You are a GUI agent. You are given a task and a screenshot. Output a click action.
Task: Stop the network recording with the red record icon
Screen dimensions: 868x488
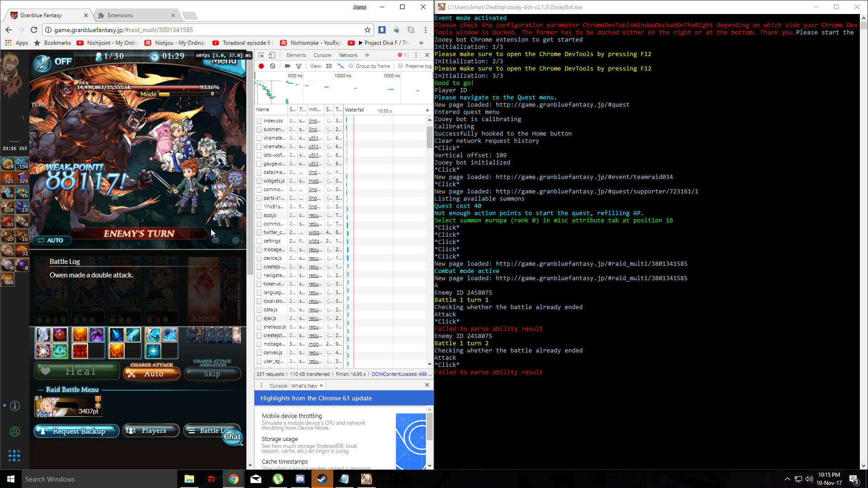261,66
